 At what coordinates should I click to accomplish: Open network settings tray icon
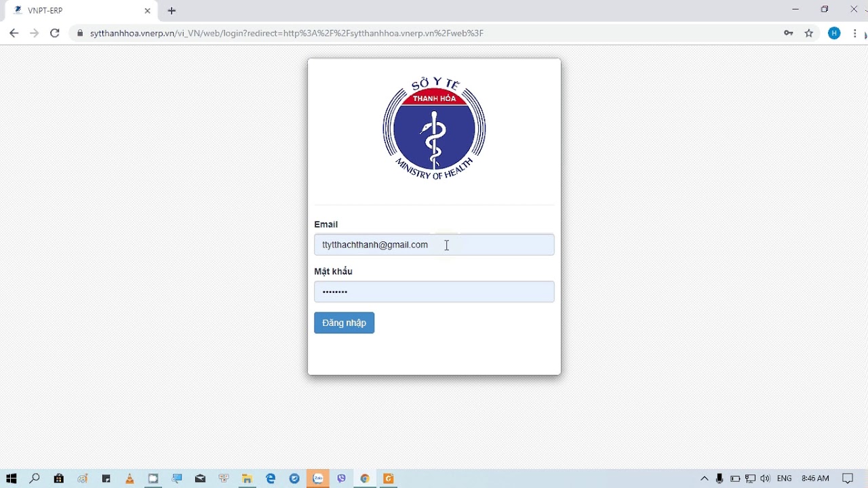point(750,479)
